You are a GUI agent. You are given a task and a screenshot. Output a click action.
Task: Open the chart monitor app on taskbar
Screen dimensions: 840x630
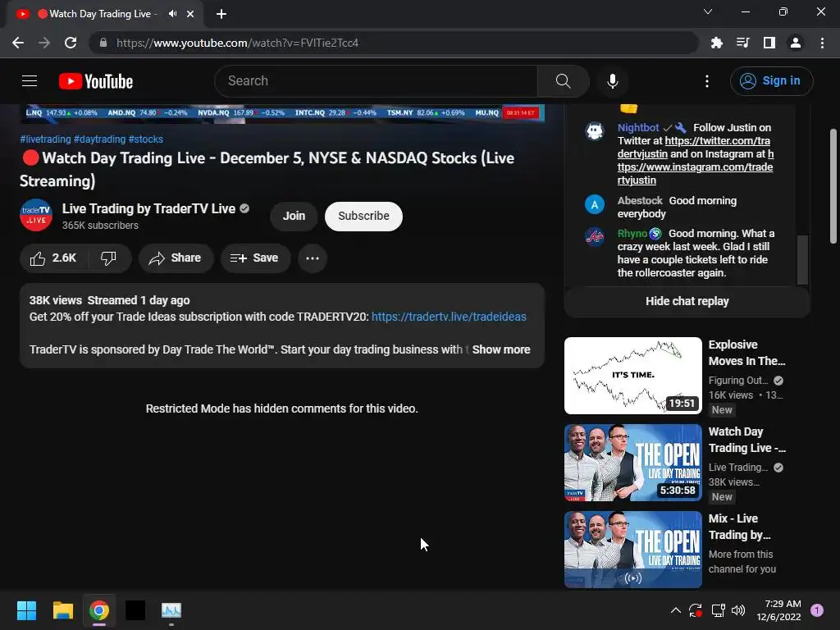pos(171,610)
